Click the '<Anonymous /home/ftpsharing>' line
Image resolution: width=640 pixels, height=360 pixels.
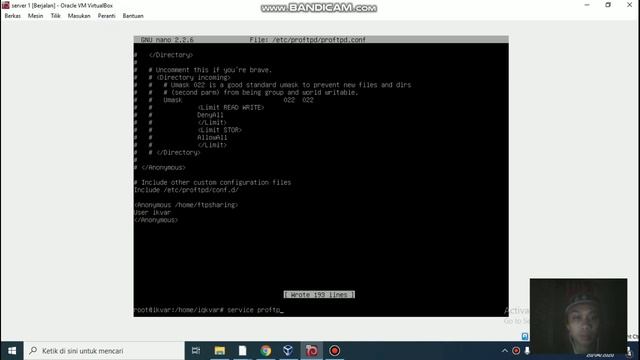point(186,205)
